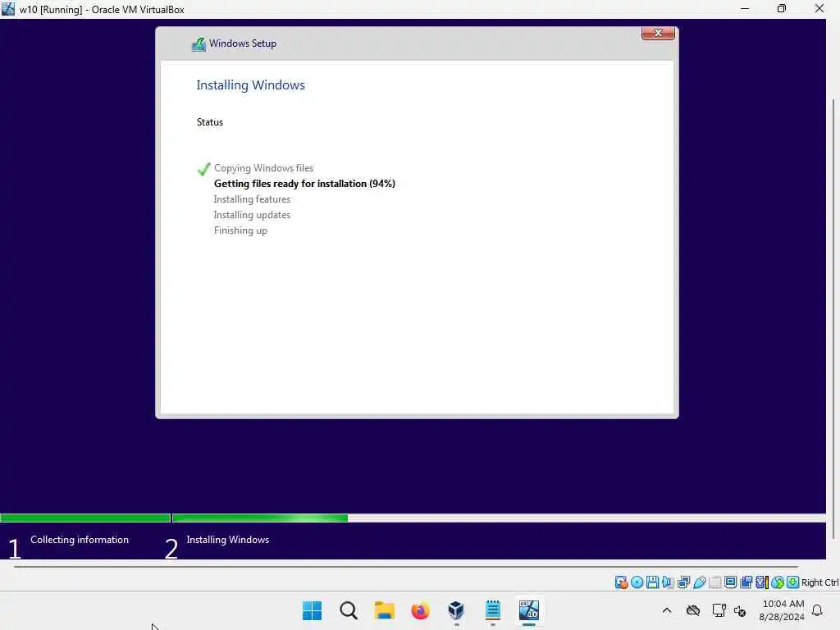Click the muted volume tray icon

point(741,610)
